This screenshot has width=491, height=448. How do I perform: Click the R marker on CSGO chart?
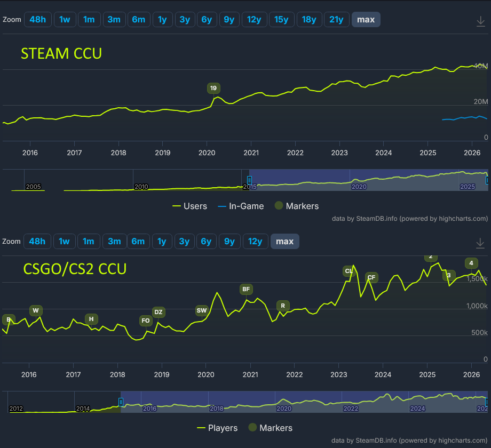[283, 306]
